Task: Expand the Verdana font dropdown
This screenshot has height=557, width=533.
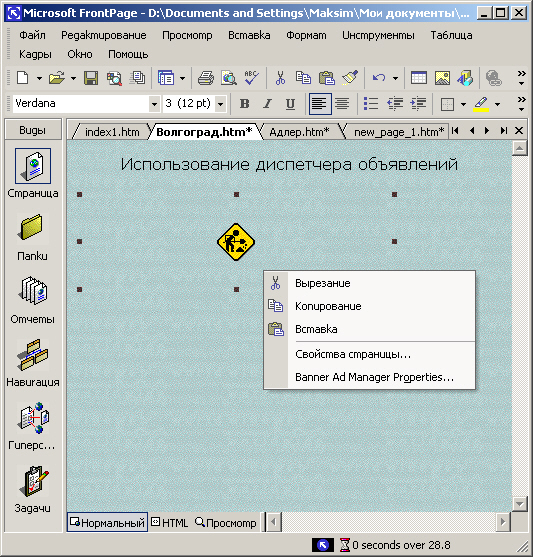Action: point(154,104)
